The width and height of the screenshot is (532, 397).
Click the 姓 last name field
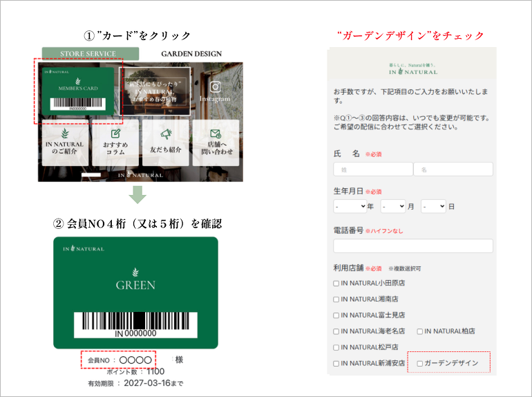point(372,169)
